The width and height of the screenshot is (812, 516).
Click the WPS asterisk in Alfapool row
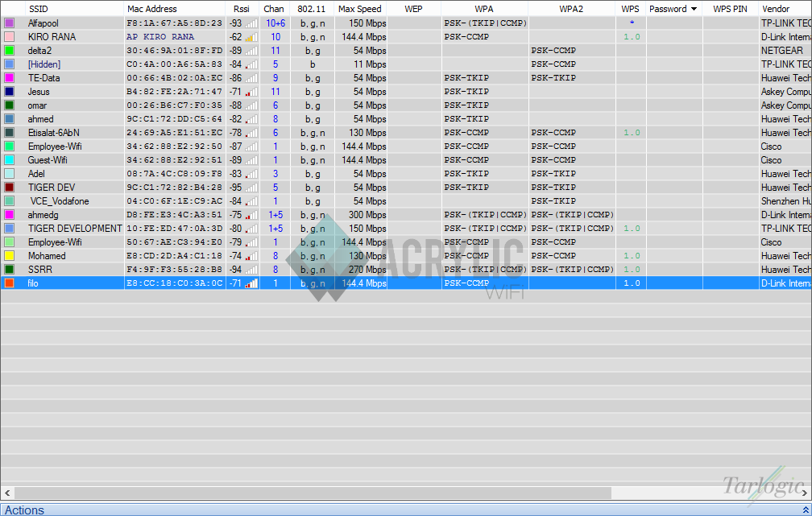(x=632, y=23)
